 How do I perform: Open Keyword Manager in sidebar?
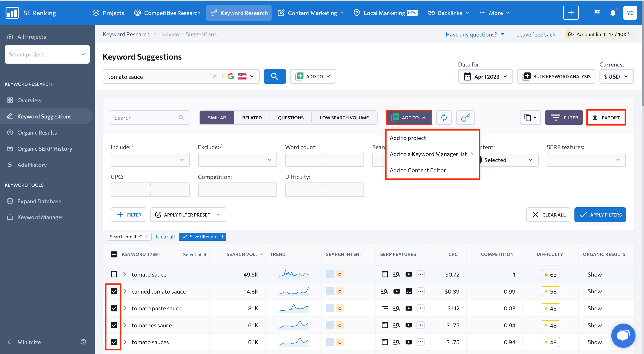[40, 217]
